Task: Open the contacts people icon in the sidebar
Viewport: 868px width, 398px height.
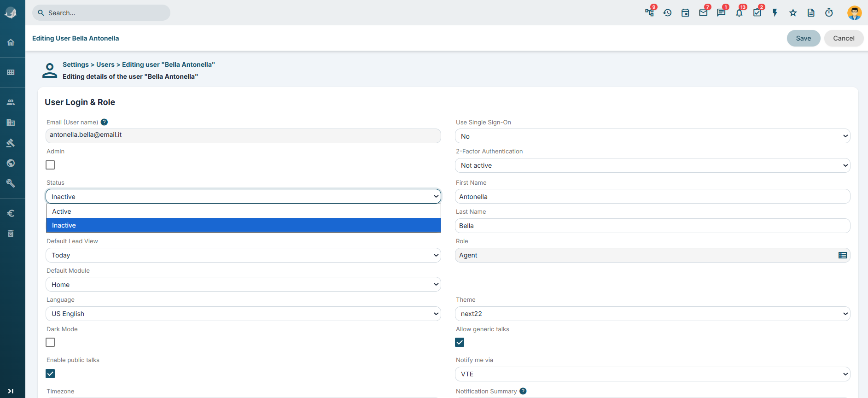Action: 11,102
